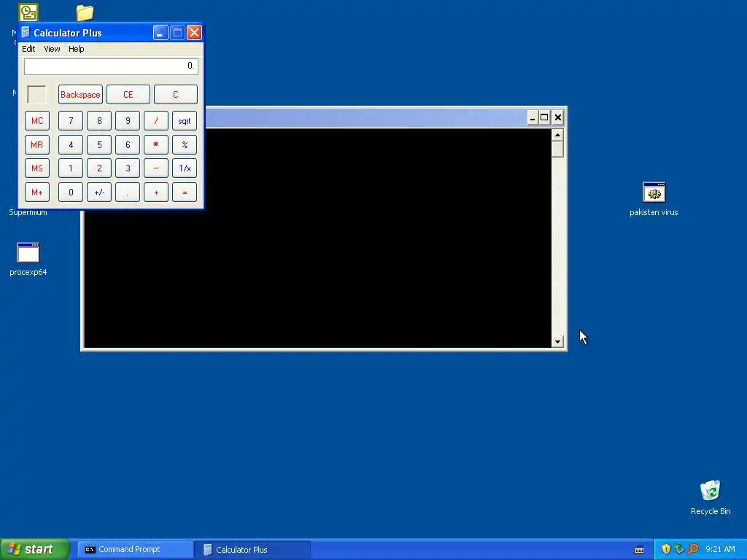
Task: Select the yellow folder desktop icon
Action: [85, 12]
